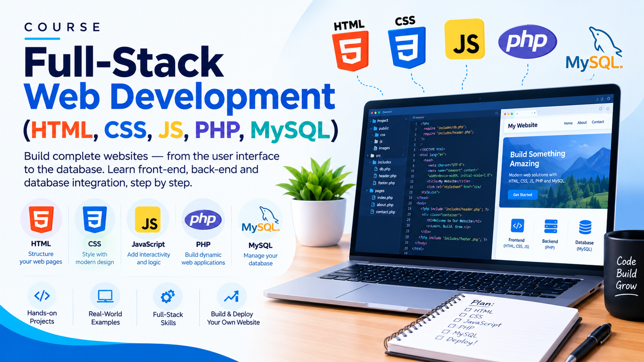
Task: Open db.php in the file tree
Action: [x=382, y=169]
